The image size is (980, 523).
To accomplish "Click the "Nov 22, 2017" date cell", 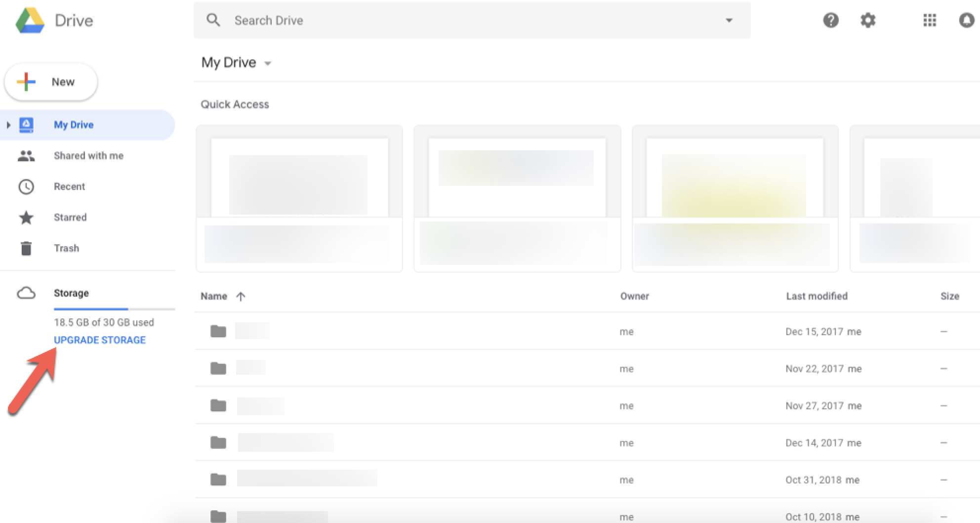I will (814, 368).
